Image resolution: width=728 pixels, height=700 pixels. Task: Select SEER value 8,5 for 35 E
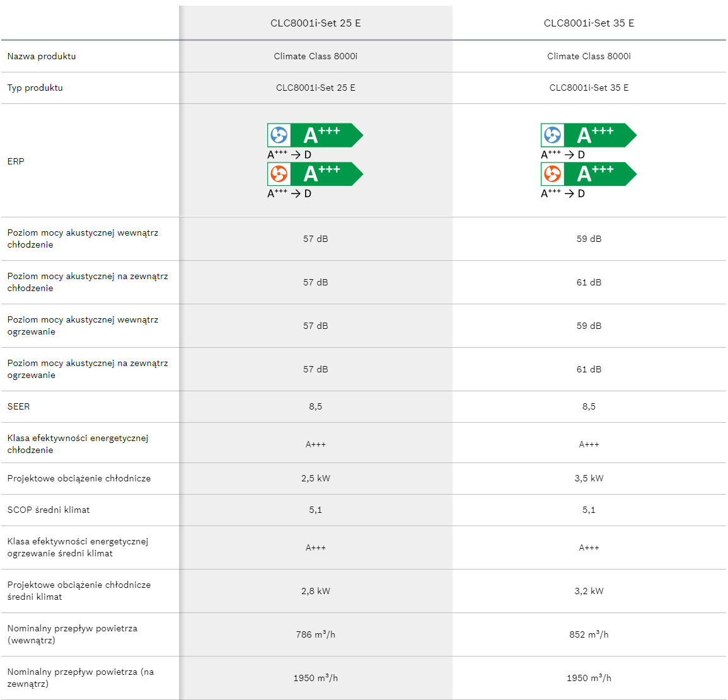[x=589, y=406]
